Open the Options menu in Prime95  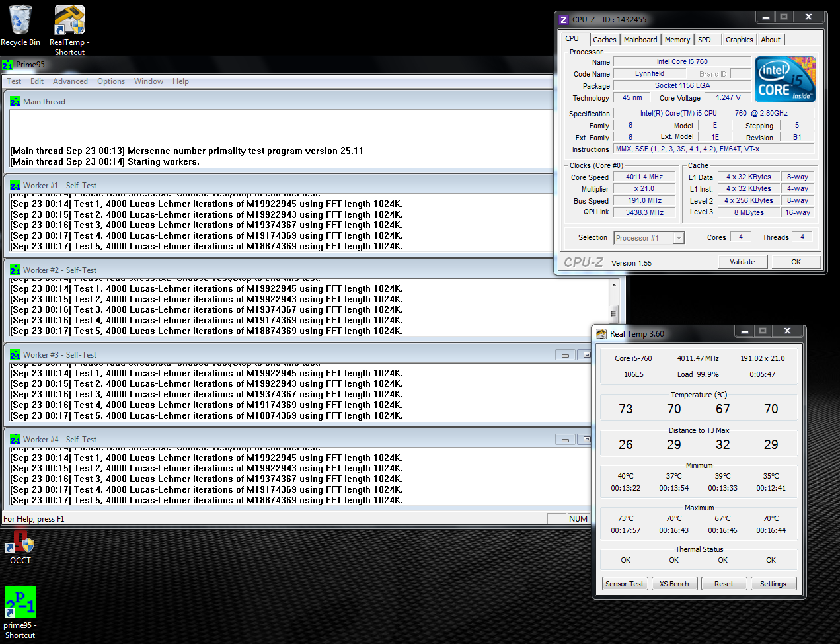coord(110,81)
